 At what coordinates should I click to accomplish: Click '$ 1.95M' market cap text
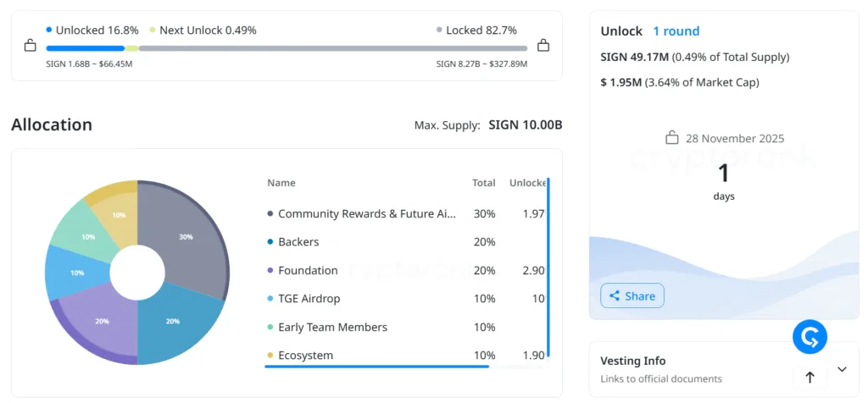pyautogui.click(x=621, y=83)
